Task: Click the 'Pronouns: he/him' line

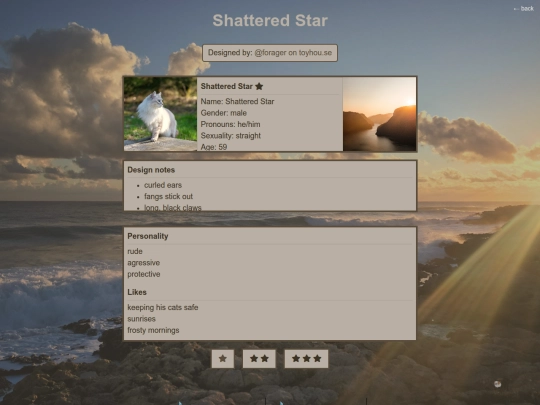Action: 230,124
